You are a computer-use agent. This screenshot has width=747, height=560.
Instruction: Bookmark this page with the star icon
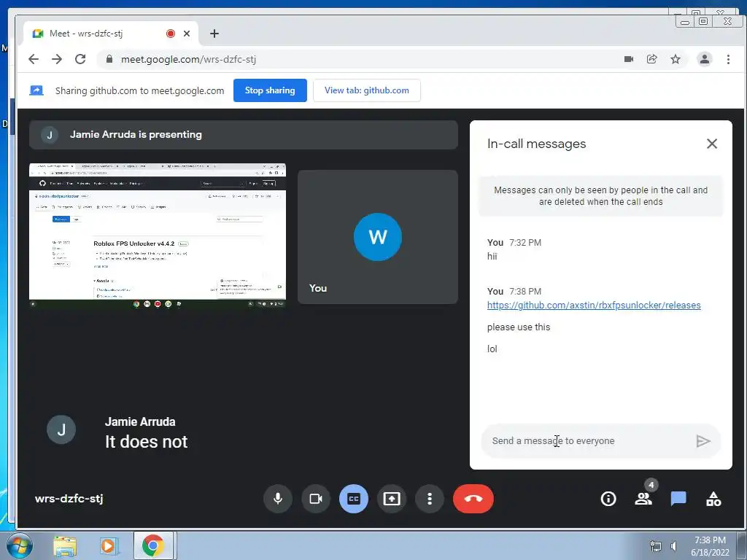(676, 59)
